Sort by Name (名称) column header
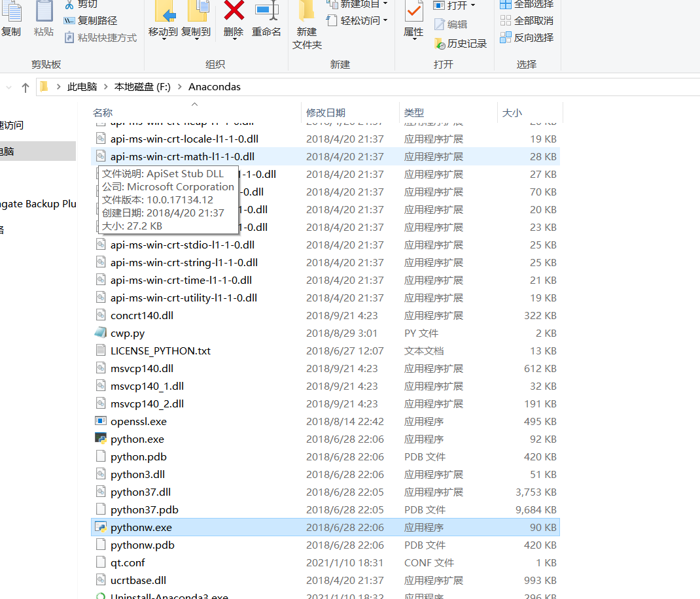 coord(103,113)
